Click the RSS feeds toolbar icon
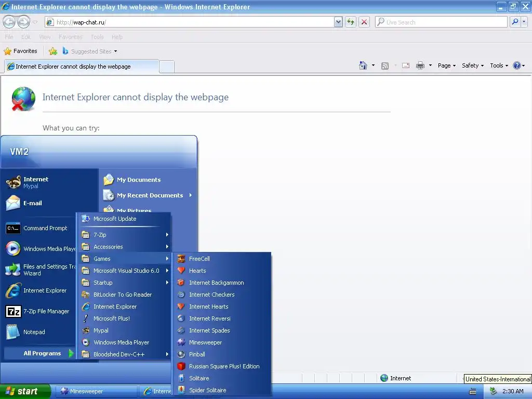 pyautogui.click(x=385, y=66)
